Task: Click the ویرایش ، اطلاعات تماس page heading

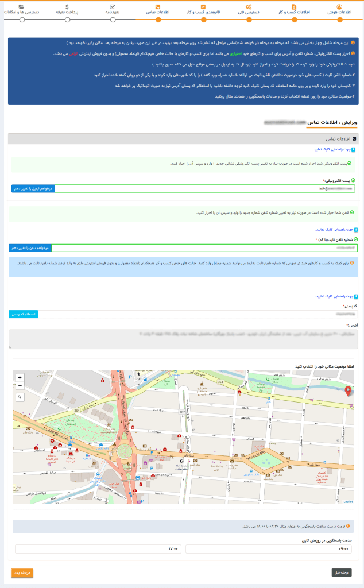Action: pos(332,123)
